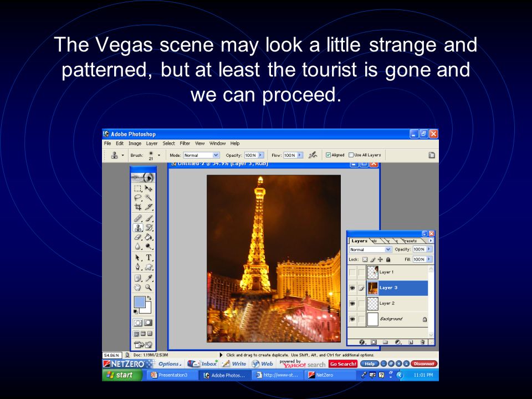
Task: Select the Blur tool
Action: coord(138,246)
